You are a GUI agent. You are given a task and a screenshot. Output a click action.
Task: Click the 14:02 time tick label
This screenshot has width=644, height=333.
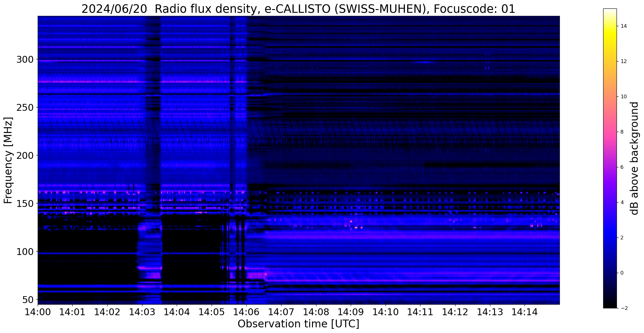tap(107, 312)
